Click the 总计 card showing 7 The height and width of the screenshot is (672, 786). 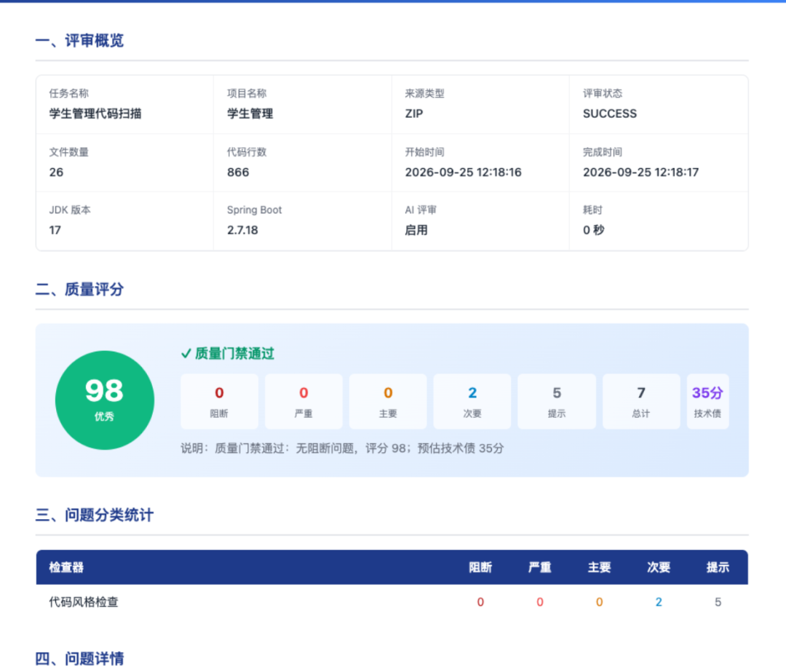641,401
